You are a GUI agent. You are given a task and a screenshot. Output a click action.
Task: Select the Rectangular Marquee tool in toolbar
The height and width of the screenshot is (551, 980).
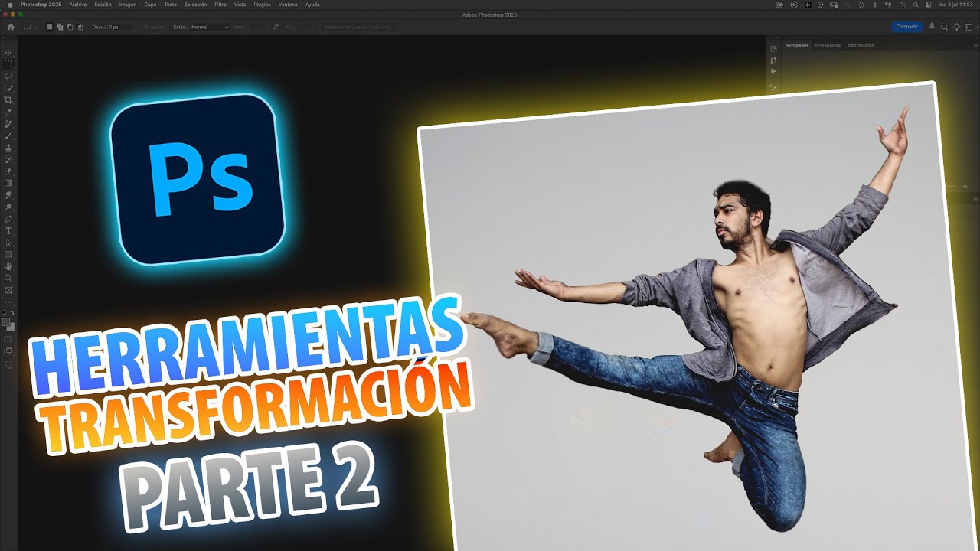(x=9, y=64)
